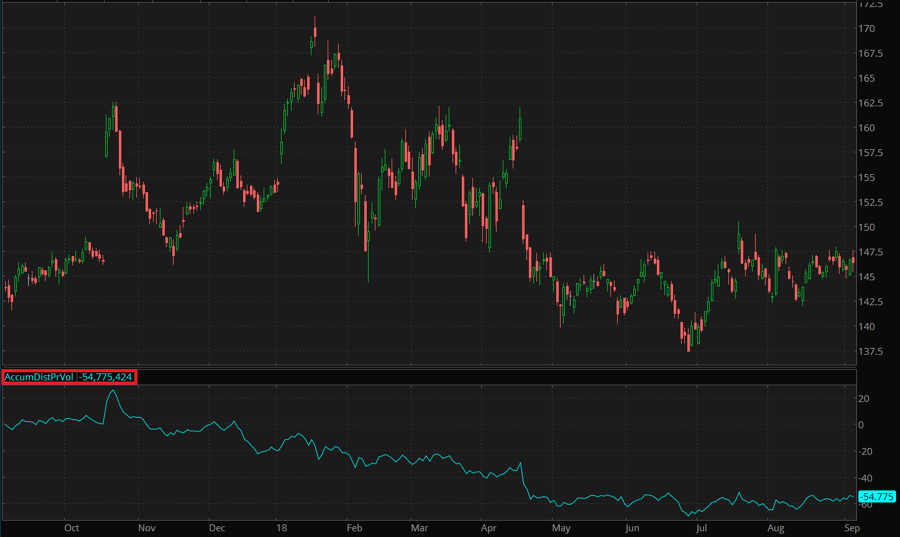Click the Dec label on time axis
This screenshot has width=900, height=537.
tap(217, 526)
